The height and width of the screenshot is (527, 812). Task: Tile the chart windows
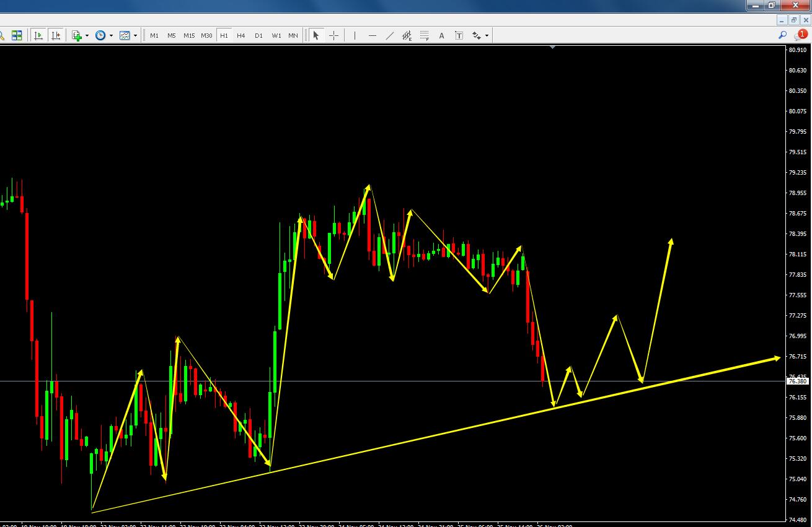tap(17, 35)
